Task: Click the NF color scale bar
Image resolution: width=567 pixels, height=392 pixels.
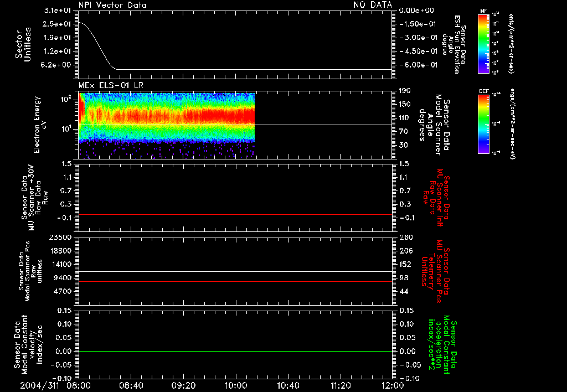Action: 484,44
